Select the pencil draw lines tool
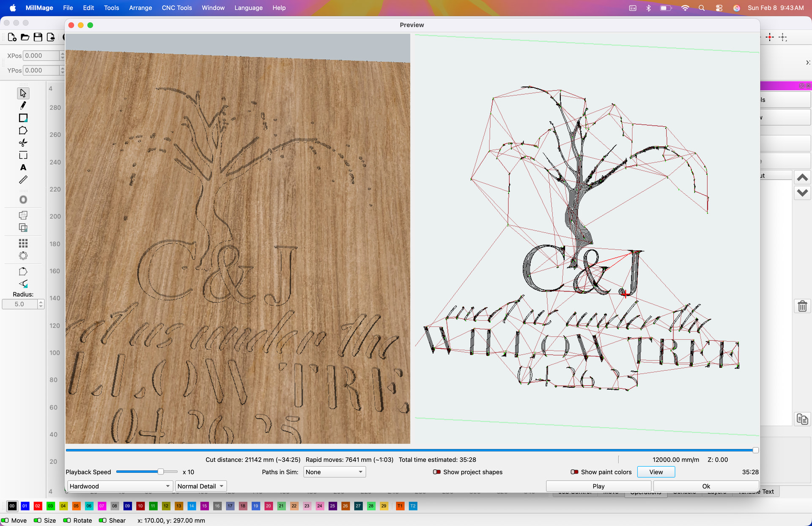 click(23, 105)
